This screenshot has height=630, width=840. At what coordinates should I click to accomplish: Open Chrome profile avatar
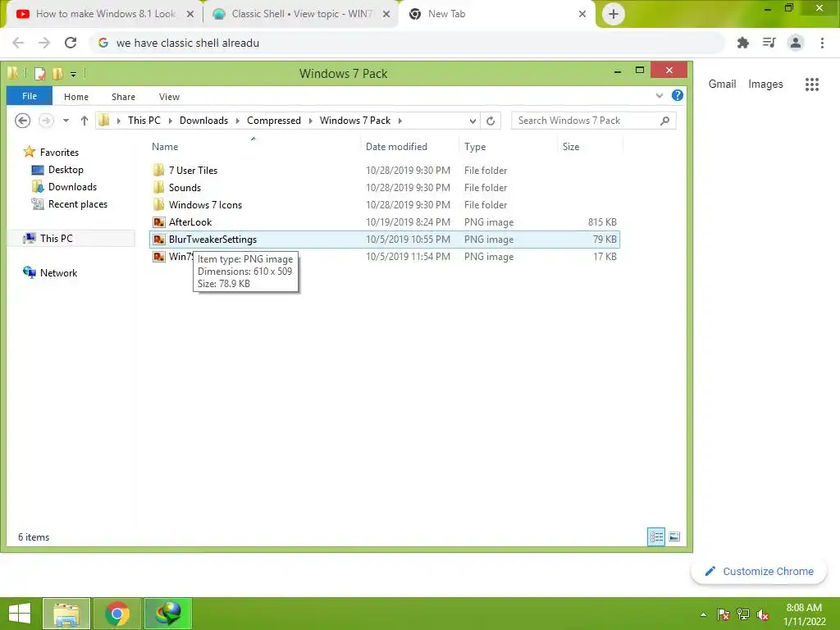click(x=796, y=43)
